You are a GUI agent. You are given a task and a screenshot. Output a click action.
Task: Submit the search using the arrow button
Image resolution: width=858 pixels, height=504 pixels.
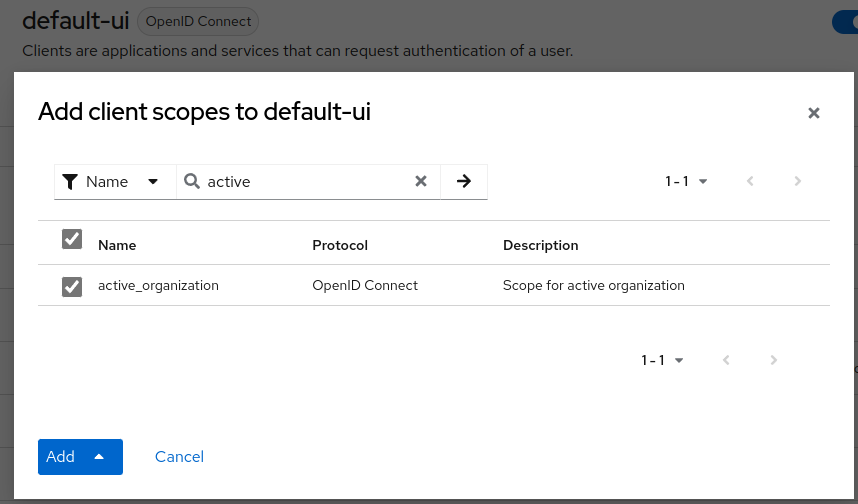(x=463, y=181)
